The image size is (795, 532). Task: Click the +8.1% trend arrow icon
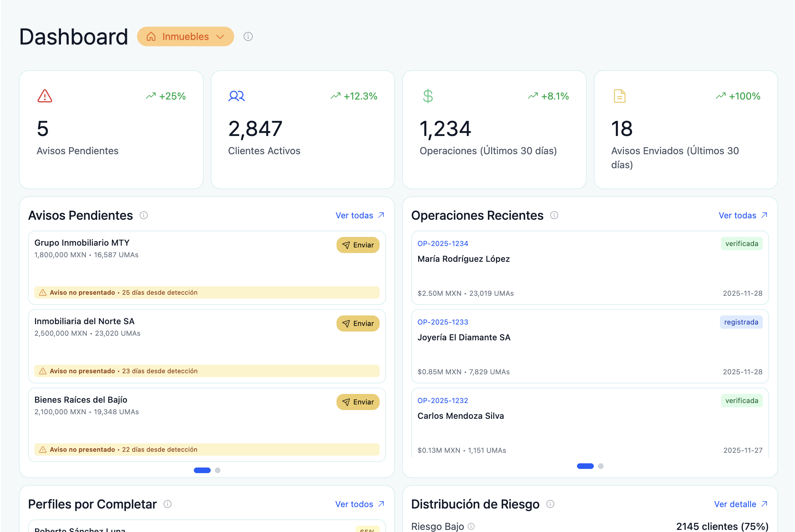coord(533,96)
